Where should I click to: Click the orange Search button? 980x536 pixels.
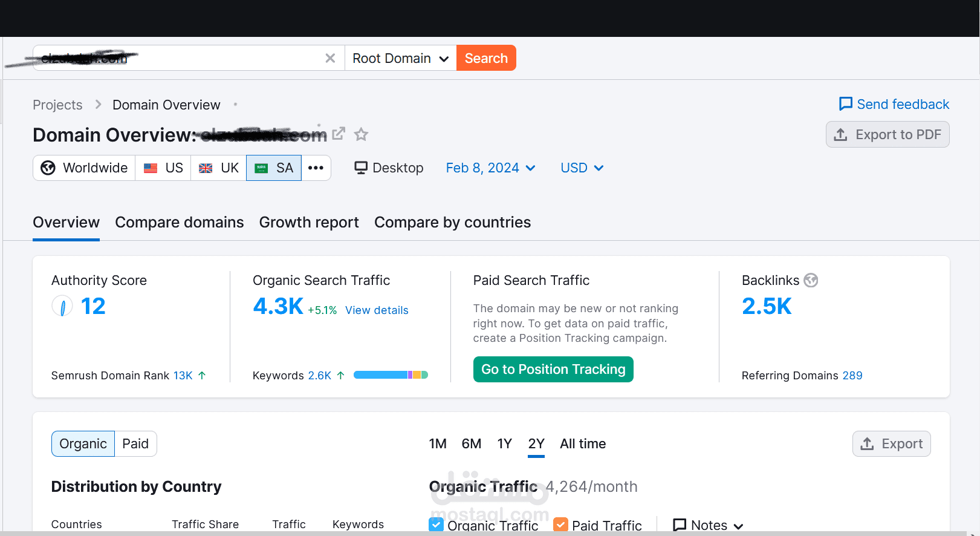point(486,58)
